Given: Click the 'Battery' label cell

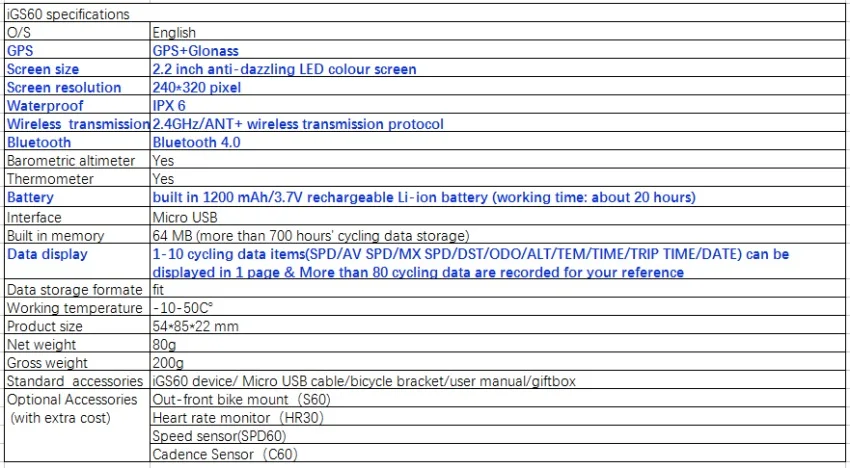Looking at the screenshot, I should click(78, 197).
